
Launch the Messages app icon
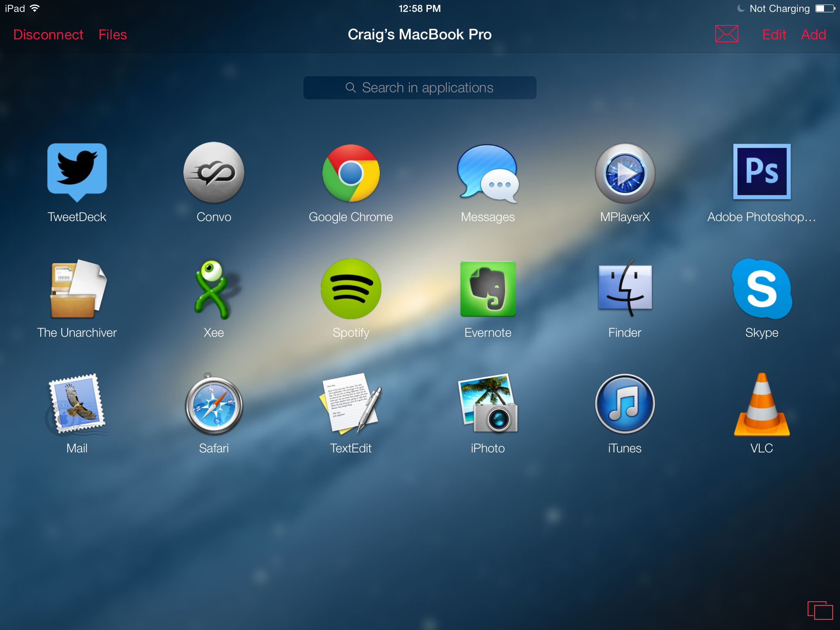pyautogui.click(x=488, y=173)
